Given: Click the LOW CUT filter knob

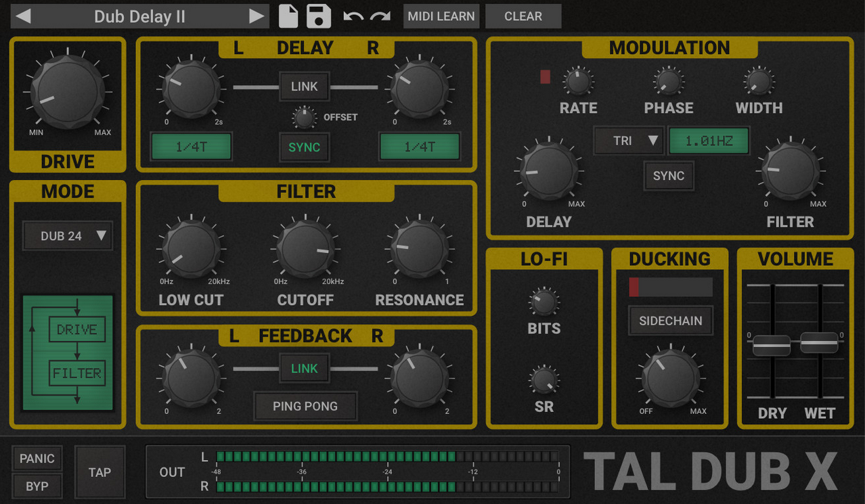Looking at the screenshot, I should 192,249.
